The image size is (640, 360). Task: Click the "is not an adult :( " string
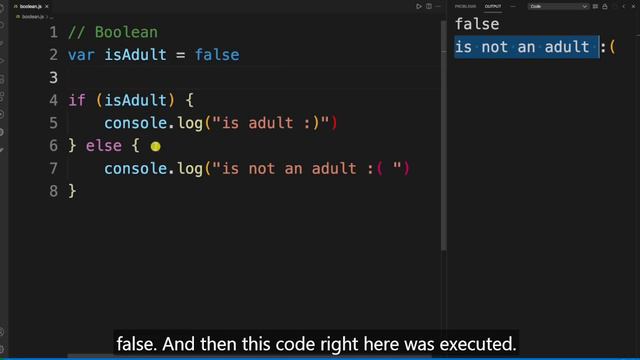click(307, 168)
